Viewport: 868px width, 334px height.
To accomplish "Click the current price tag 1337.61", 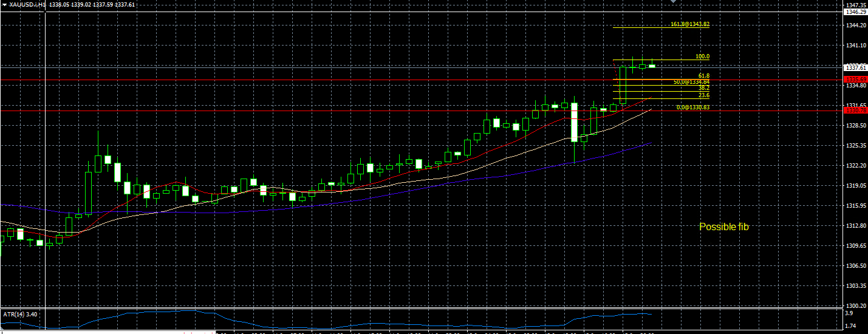I will click(x=855, y=67).
